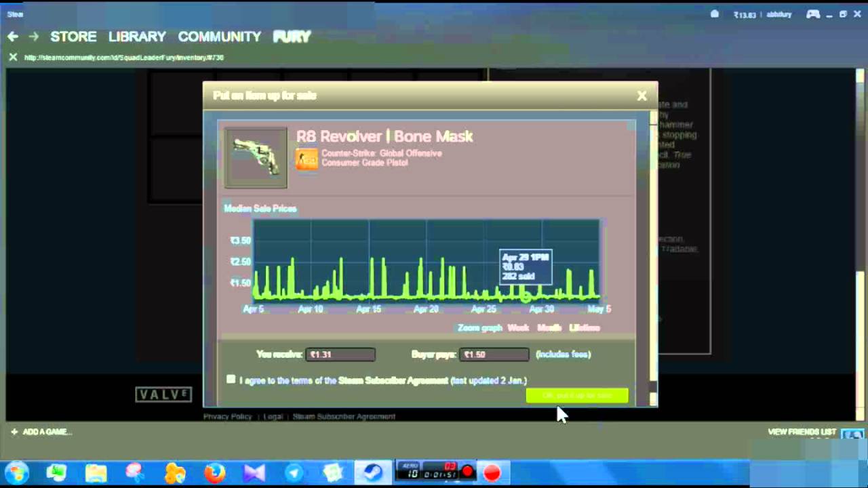Viewport: 868px width, 488px height.
Task: Open the Steam Subscriber Agreement link in the terms
Action: point(393,381)
